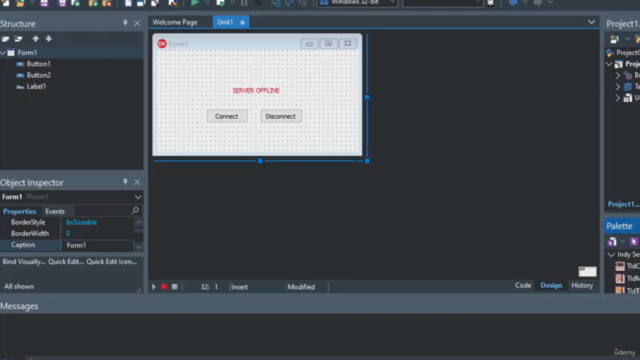The width and height of the screenshot is (640, 360).
Task: Click Button1 icon in Structure tree
Action: 20,64
